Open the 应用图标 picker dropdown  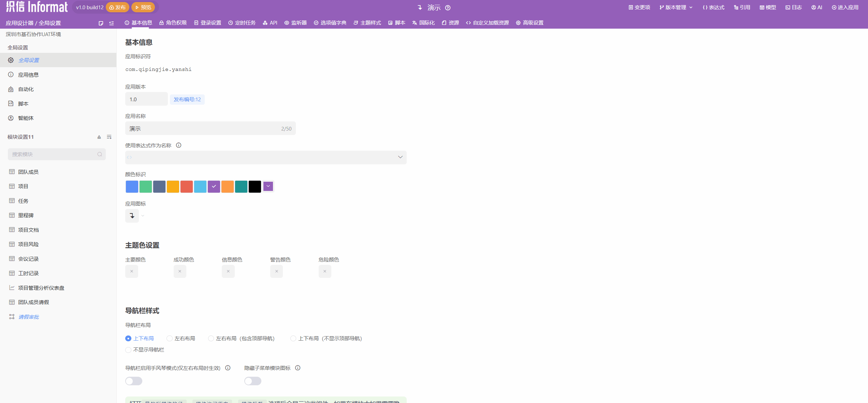click(143, 216)
